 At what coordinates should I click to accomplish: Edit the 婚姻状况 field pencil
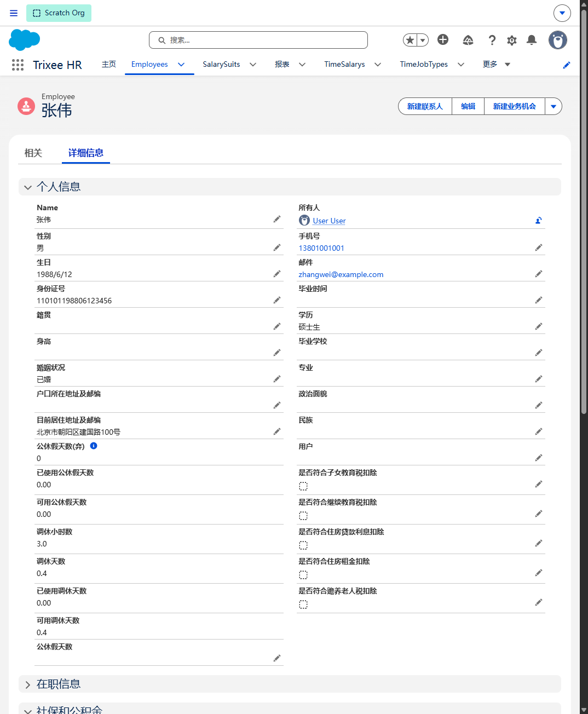pyautogui.click(x=277, y=379)
